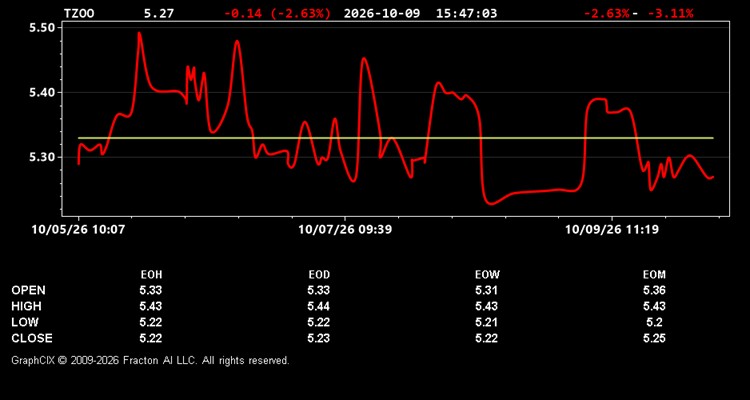Click the date 2026-10-09
The image size is (750, 400).
[382, 13]
